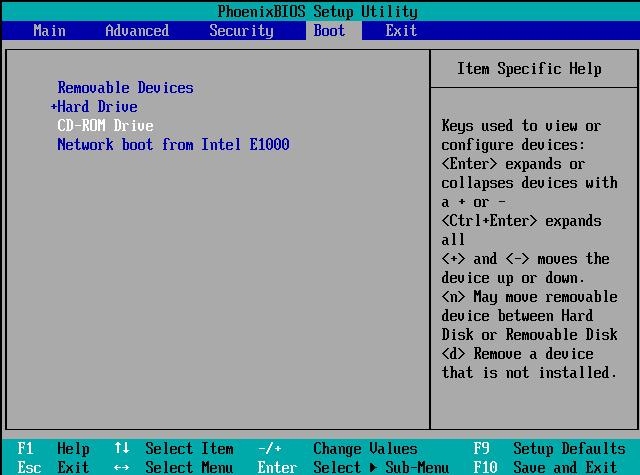Click the '<Ctrl+Enter> expands' help line
Viewport: 640px width, 475px height.
521,221
